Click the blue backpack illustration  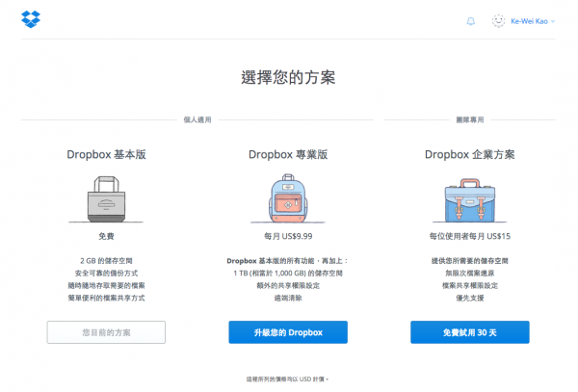pyautogui.click(x=288, y=197)
